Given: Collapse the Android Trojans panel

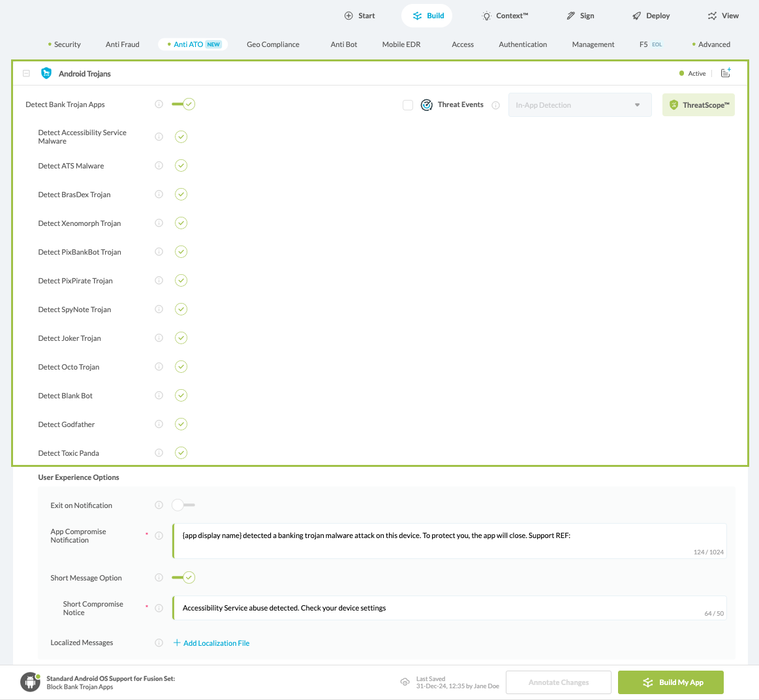Looking at the screenshot, I should (x=26, y=73).
